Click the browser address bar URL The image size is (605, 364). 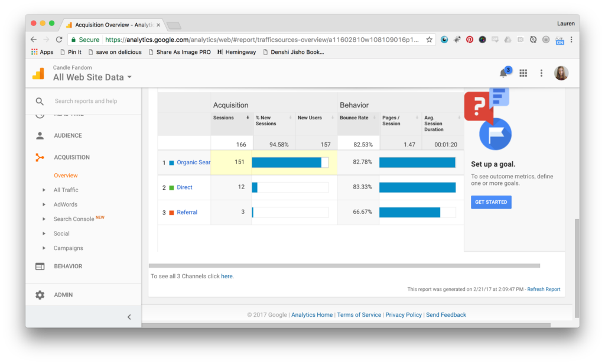(262, 40)
